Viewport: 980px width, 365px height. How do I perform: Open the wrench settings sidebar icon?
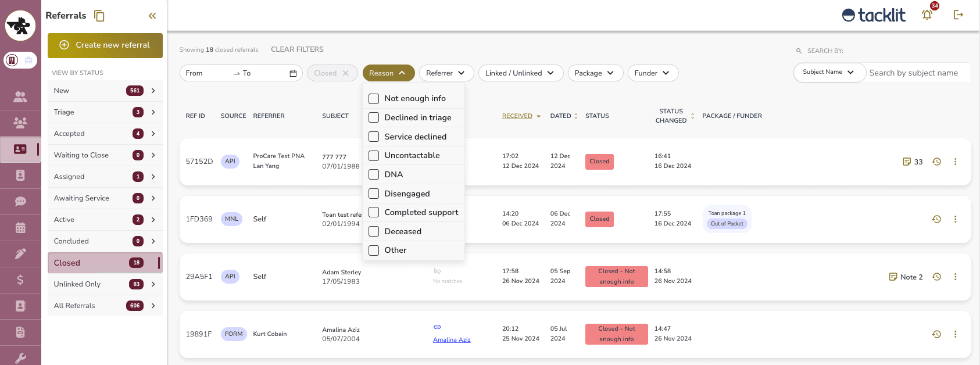coord(20,358)
